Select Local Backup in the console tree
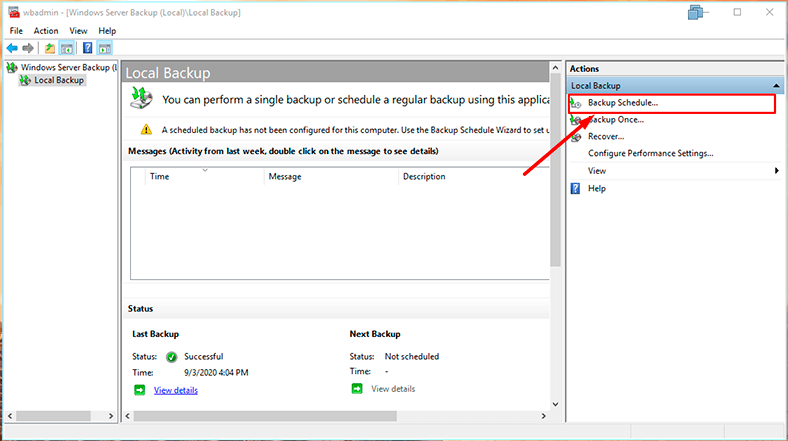Viewport: 788px width, 441px height. coord(59,80)
